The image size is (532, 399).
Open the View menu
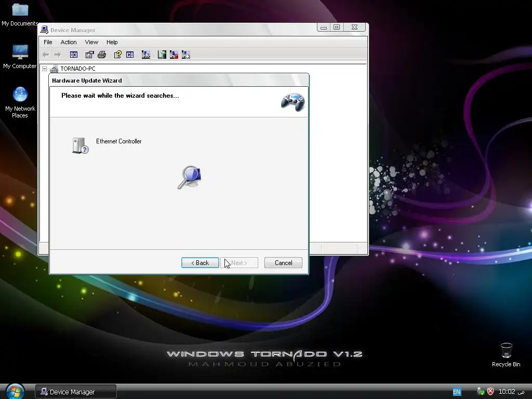click(x=91, y=42)
